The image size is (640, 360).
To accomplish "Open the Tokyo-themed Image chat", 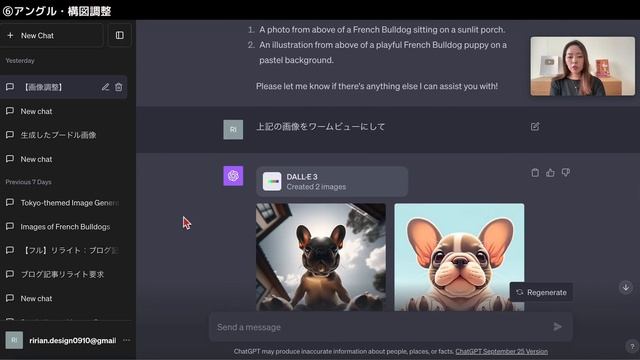I will [x=64, y=203].
